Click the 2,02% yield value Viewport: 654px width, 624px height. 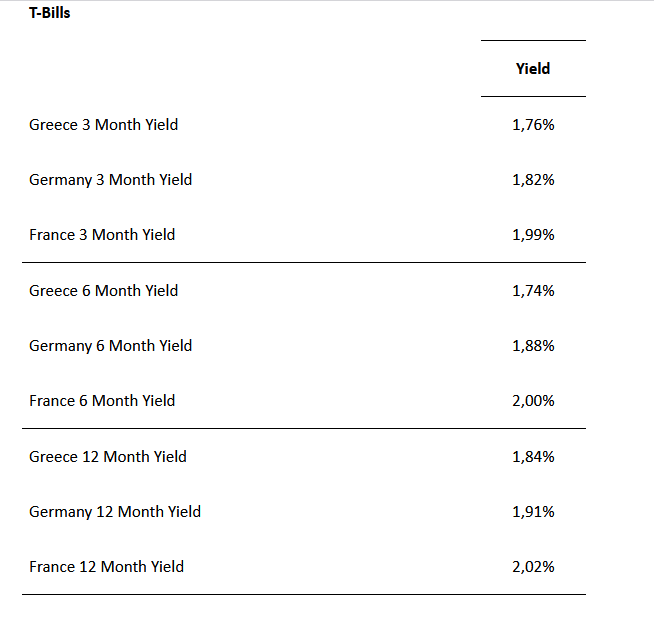(x=533, y=567)
